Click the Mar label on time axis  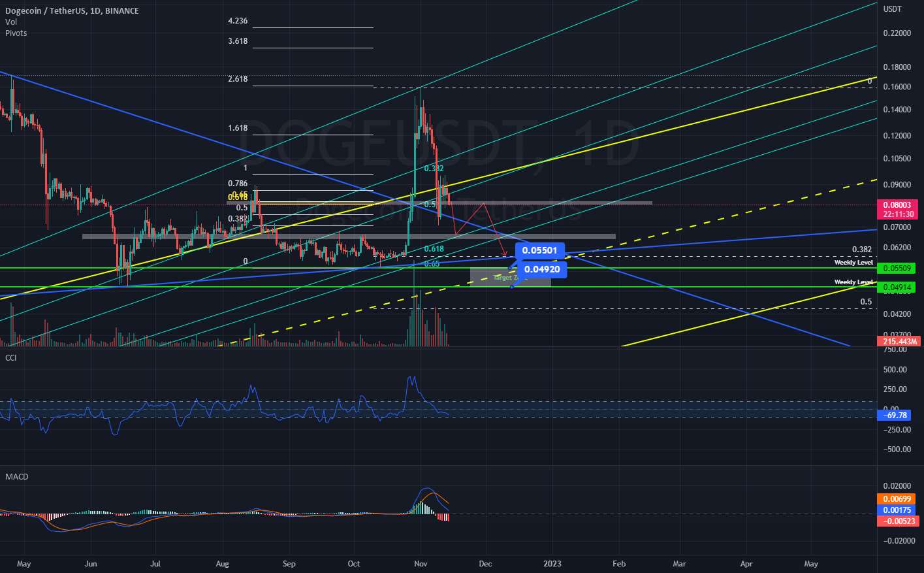(680, 563)
